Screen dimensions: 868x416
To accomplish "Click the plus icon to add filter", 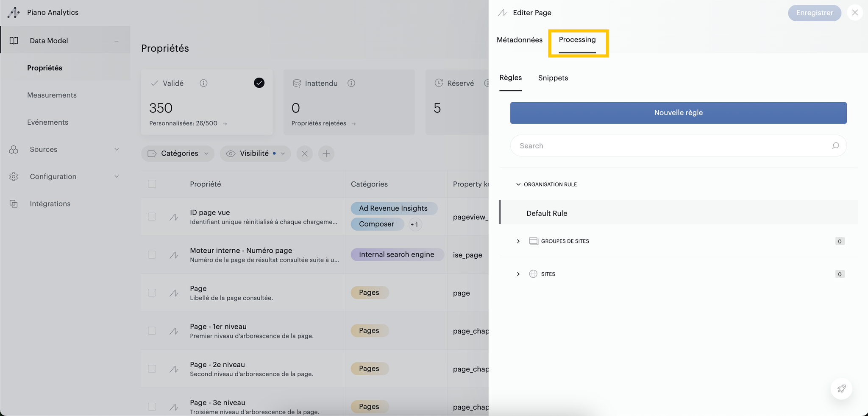I will [326, 154].
